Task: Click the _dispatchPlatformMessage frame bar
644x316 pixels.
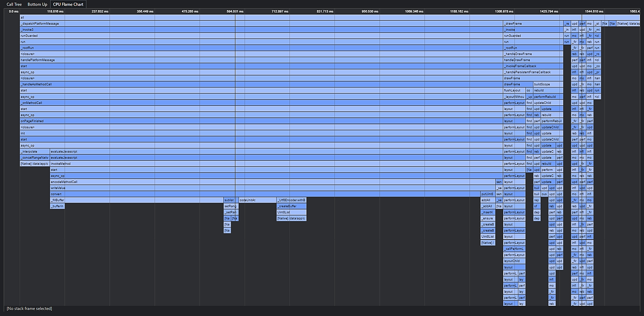Action: [261, 23]
